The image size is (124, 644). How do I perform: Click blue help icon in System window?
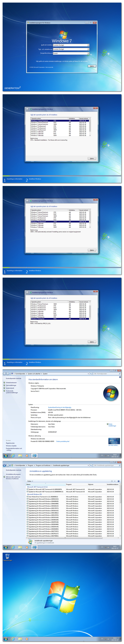pyautogui.click(x=120, y=377)
